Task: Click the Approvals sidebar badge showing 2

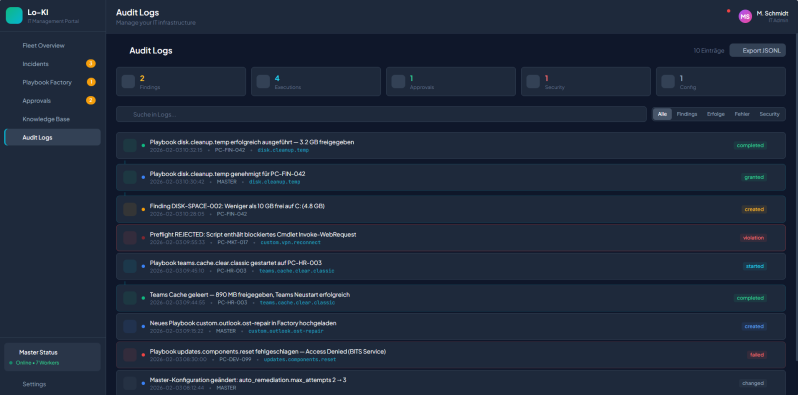Action: 91,100
